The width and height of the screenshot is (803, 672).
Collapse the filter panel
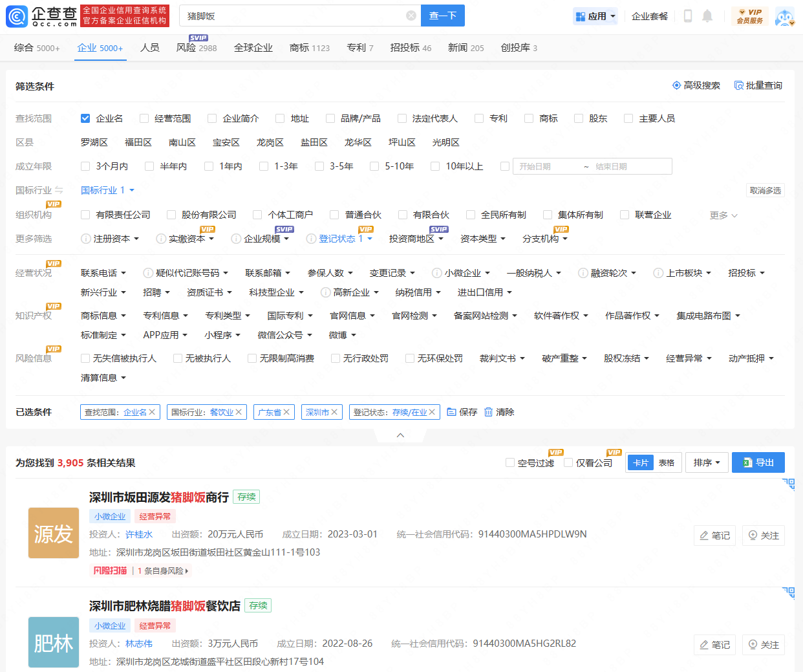(x=400, y=435)
